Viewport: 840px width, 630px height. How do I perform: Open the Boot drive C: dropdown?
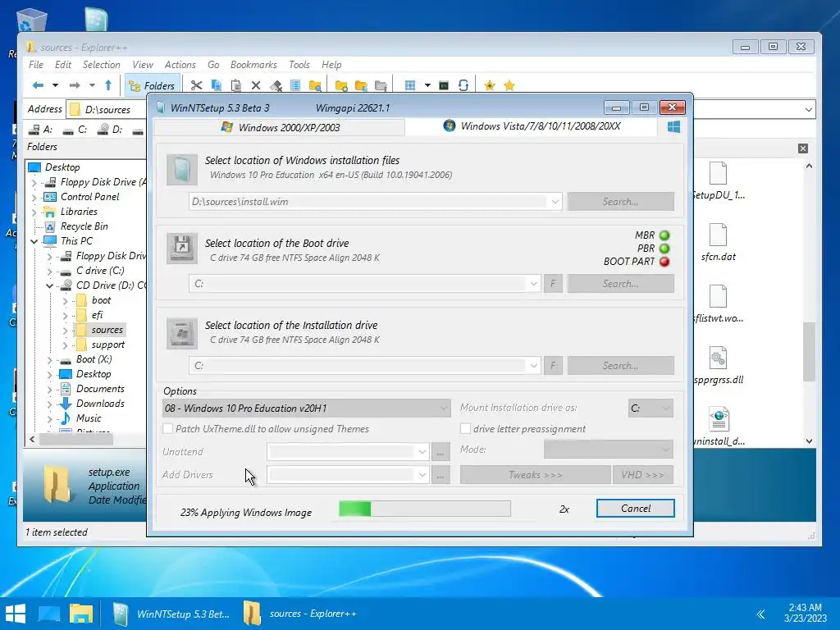click(x=533, y=283)
